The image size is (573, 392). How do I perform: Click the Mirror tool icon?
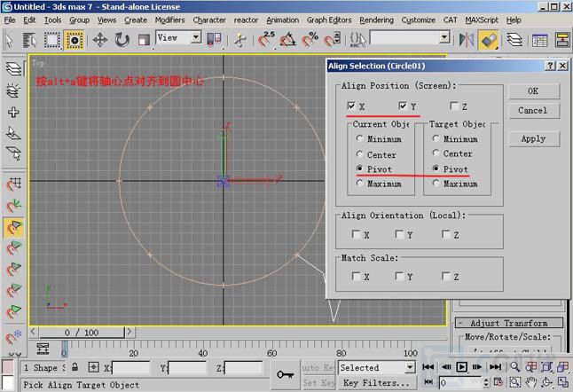pyautogui.click(x=467, y=40)
